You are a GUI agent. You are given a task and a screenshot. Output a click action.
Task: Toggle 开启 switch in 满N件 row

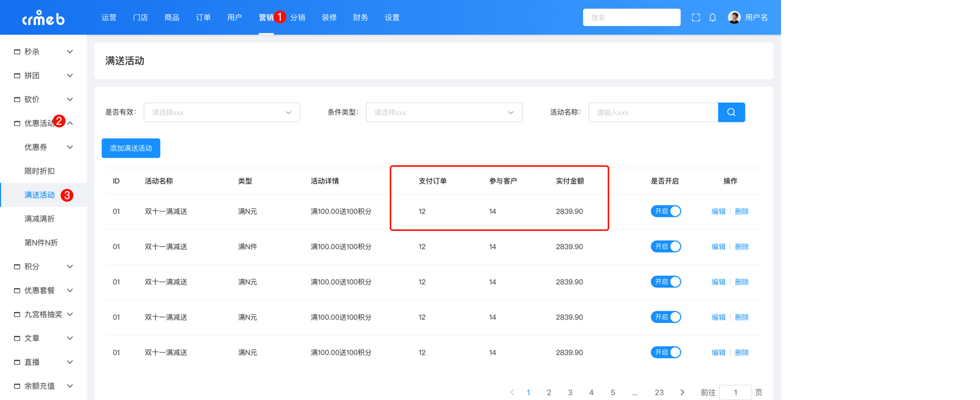[665, 247]
